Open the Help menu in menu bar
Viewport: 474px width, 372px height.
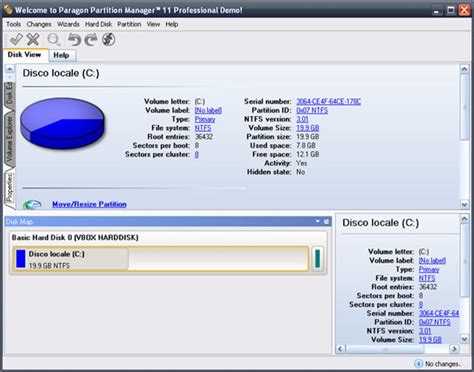point(172,24)
